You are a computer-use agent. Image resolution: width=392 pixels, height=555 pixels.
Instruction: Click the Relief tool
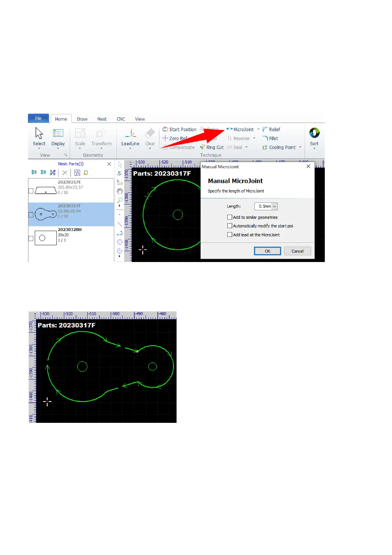271,130
